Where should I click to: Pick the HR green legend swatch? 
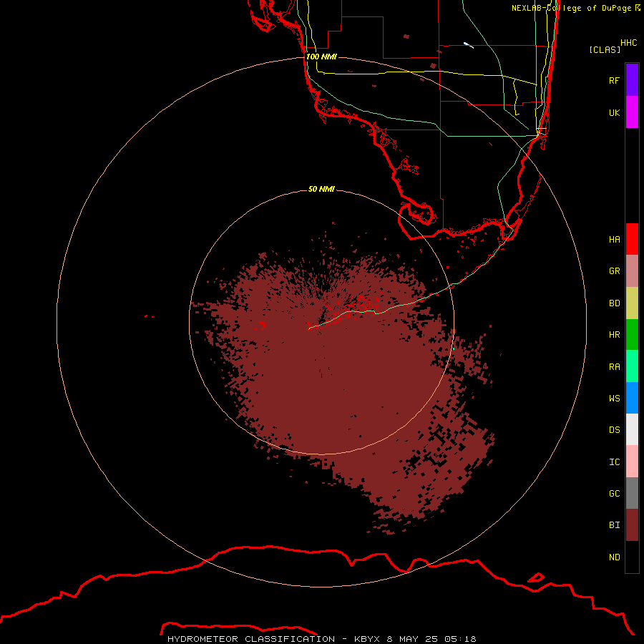(x=632, y=335)
